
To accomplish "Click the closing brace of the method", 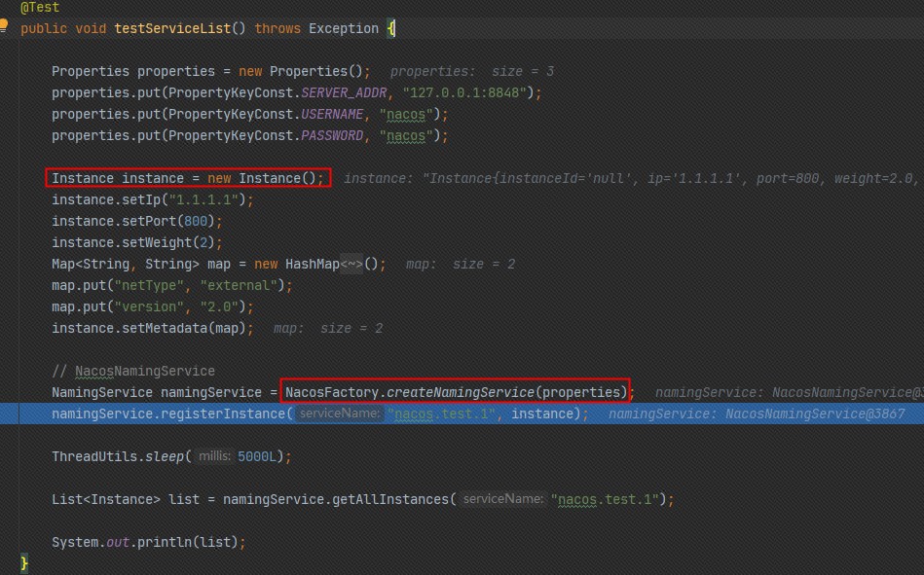I will click(24, 563).
